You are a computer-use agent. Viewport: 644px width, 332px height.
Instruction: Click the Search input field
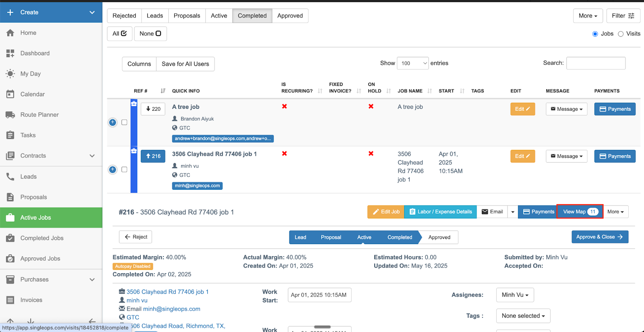coord(596,63)
